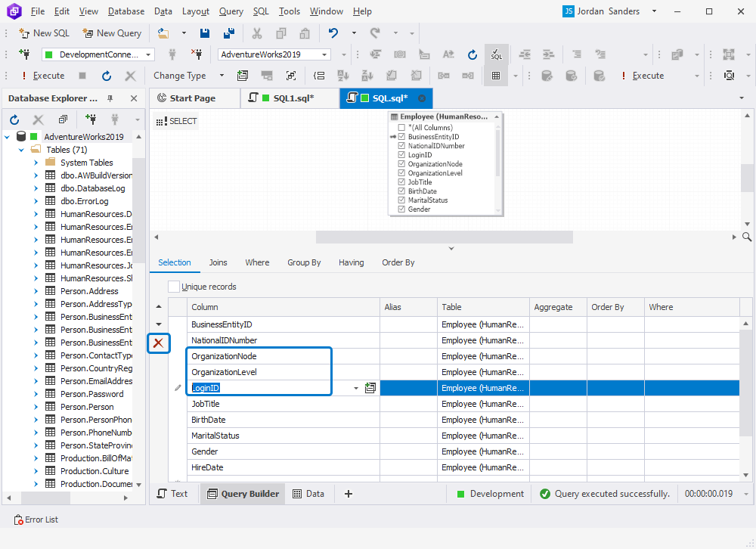Open the Error List panel

[x=35, y=520]
